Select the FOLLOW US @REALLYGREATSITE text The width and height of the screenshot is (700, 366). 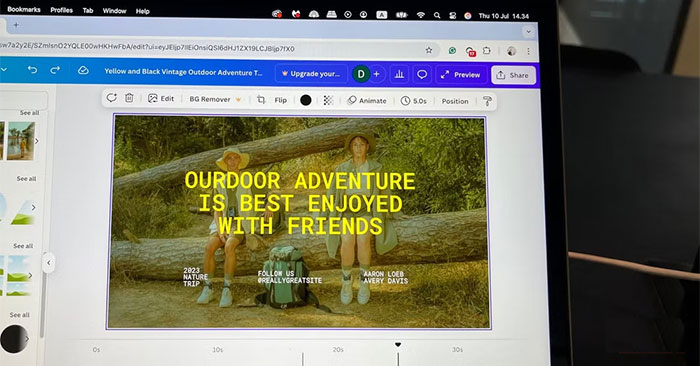[x=289, y=277]
